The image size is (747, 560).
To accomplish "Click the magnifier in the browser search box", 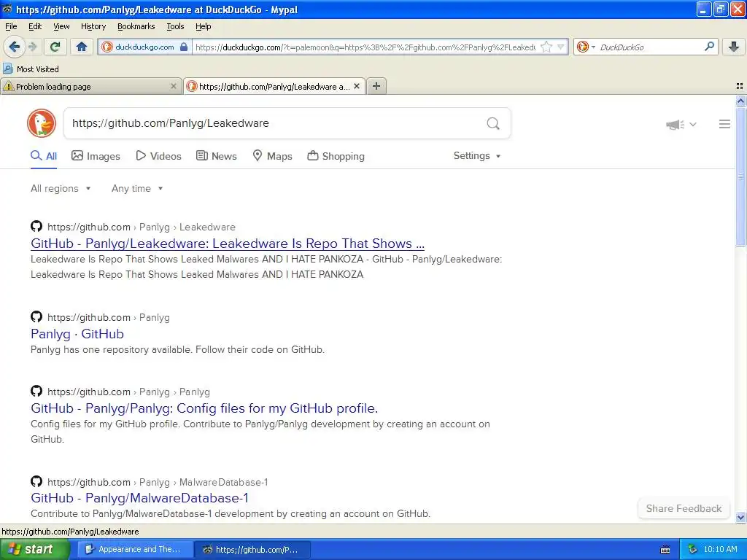I will 709,47.
